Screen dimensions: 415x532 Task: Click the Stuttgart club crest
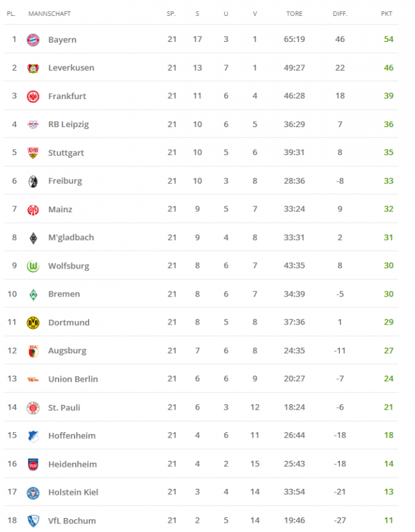tap(33, 153)
